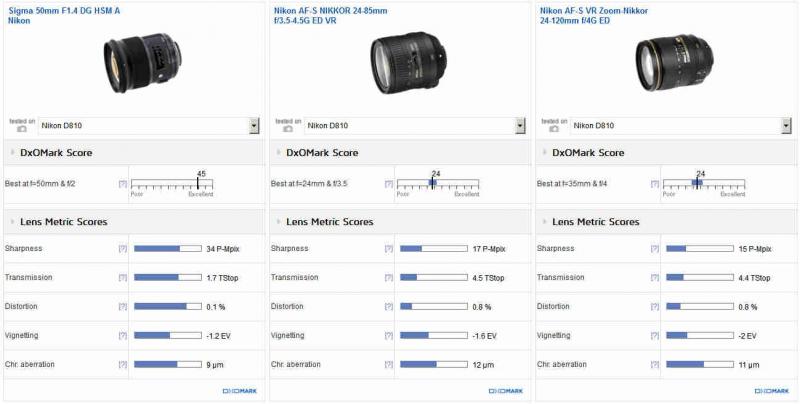This screenshot has height=404, width=800.
Task: Click Distortion help icon in Sigma panel
Action: click(x=122, y=307)
